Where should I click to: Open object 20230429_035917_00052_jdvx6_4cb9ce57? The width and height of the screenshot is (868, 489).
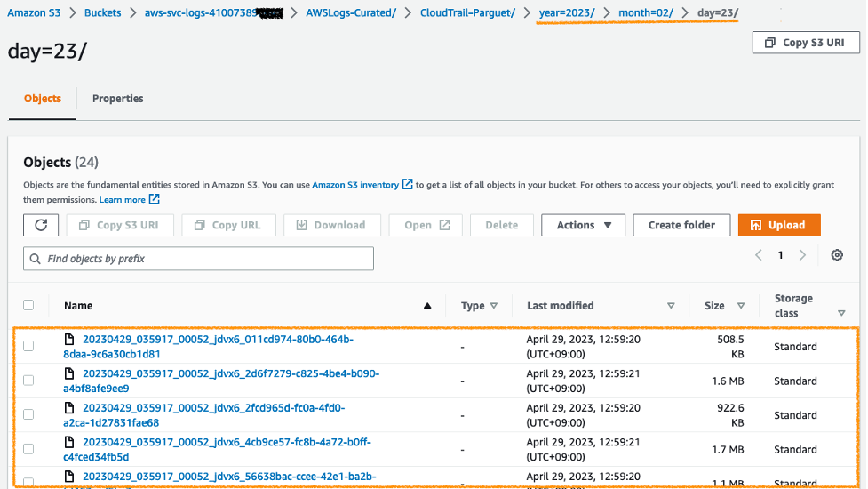coord(217,449)
